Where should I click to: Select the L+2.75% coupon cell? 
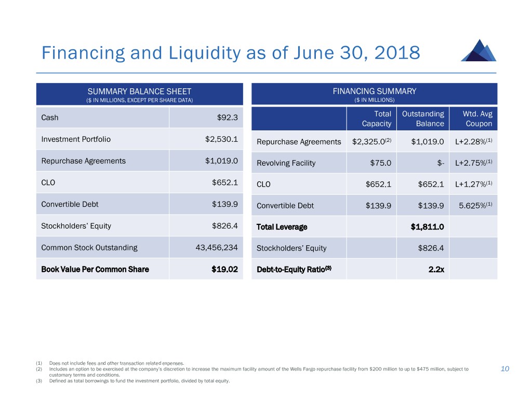pos(473,163)
